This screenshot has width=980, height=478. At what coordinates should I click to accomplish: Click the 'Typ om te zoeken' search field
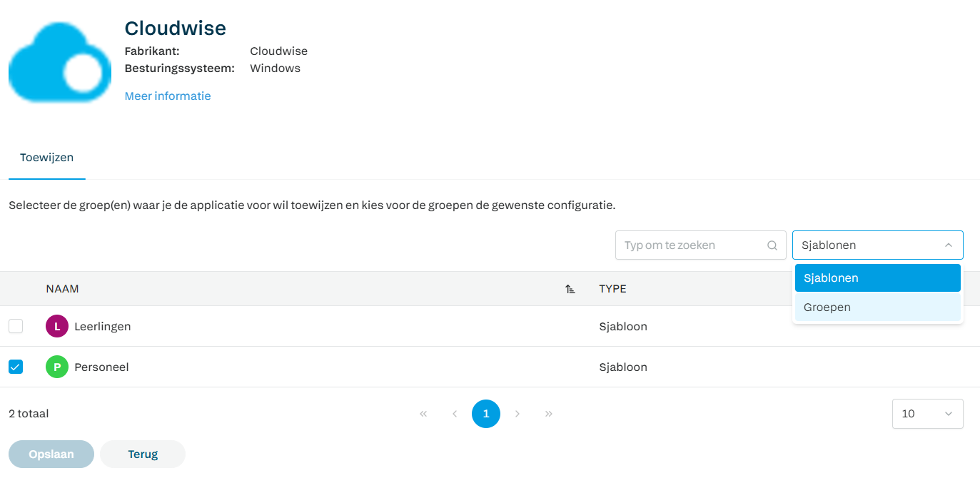pyautogui.click(x=689, y=245)
